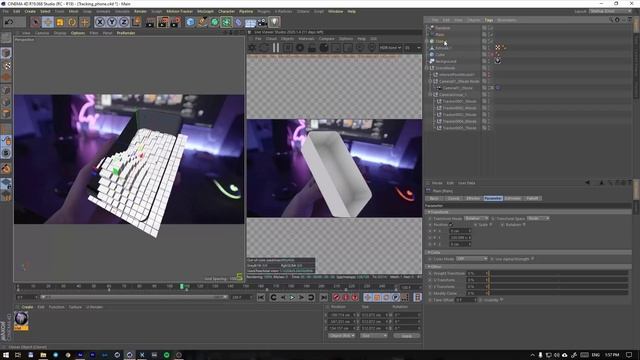Pause the Octane Live Viewer render
Image resolution: width=640 pixels, height=360 pixels.
[x=276, y=48]
